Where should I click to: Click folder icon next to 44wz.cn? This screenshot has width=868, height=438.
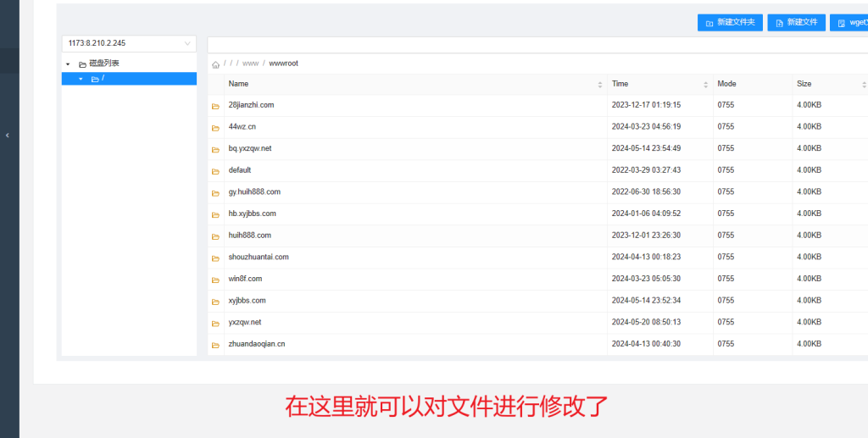pyautogui.click(x=215, y=128)
